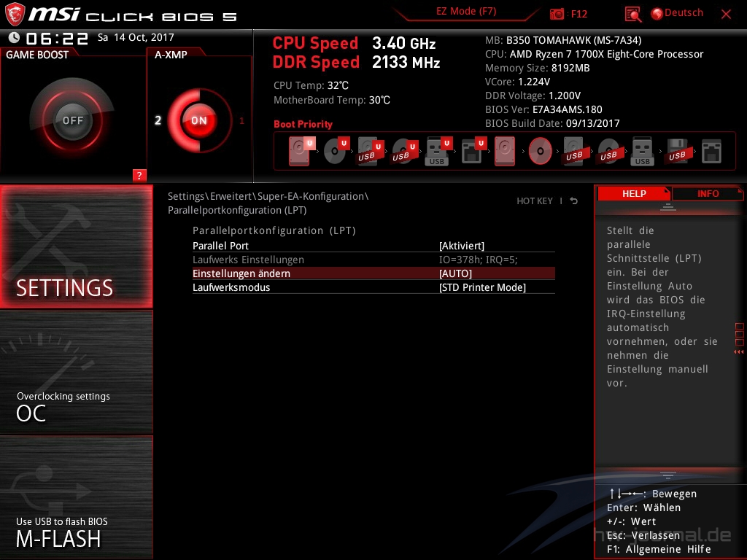The height and width of the screenshot is (560, 747).
Task: Click the DDR Voltage: 1.200V line
Action: [x=533, y=96]
